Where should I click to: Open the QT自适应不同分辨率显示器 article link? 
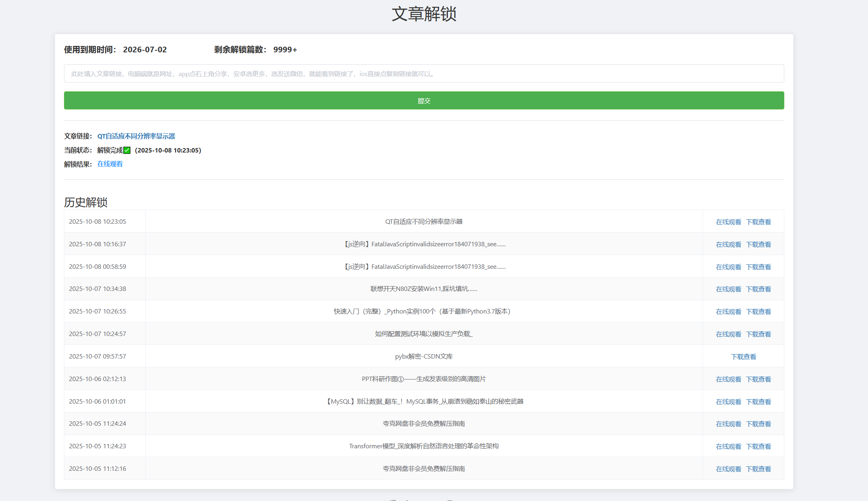pyautogui.click(x=136, y=136)
